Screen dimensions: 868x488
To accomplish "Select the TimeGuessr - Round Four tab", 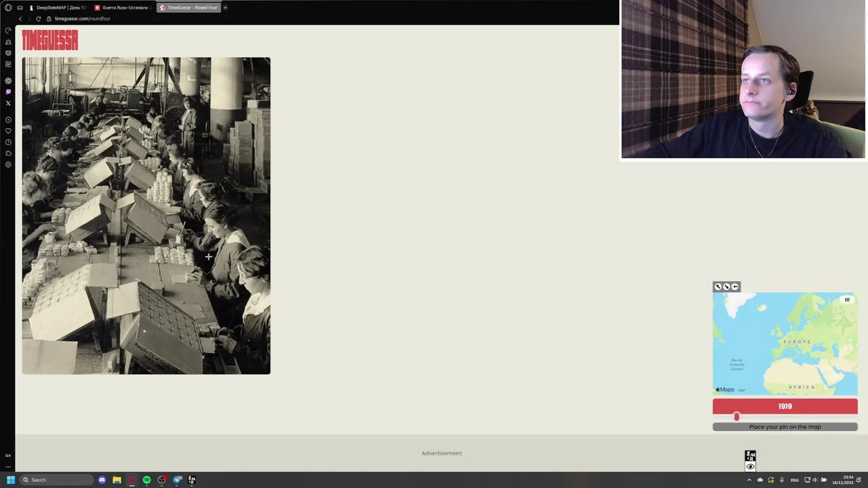I will tap(188, 7).
